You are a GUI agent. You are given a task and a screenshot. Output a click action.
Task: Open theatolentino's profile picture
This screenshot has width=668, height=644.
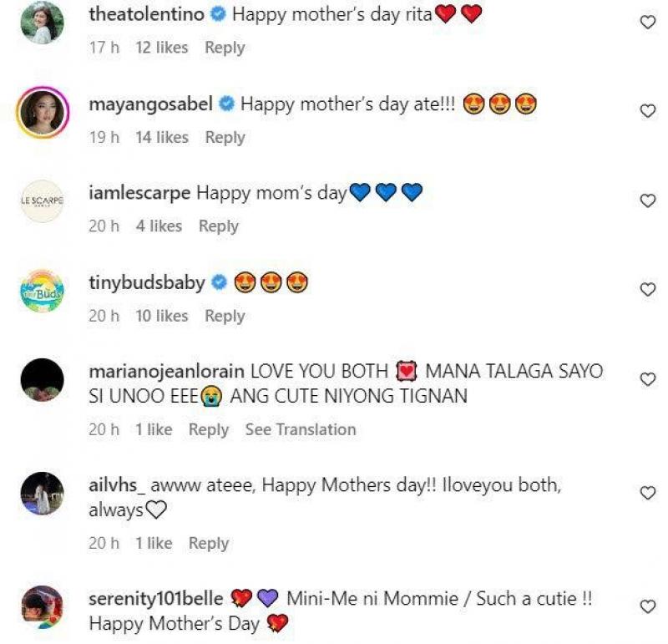click(42, 23)
